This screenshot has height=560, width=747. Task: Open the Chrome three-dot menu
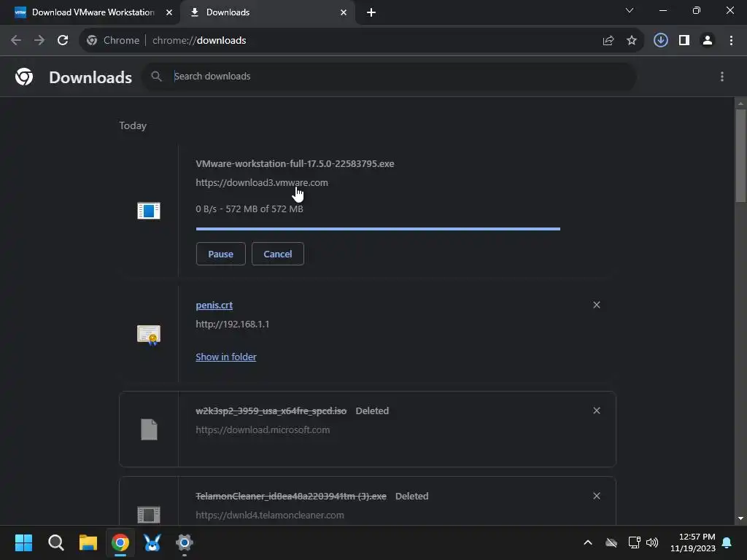click(731, 41)
